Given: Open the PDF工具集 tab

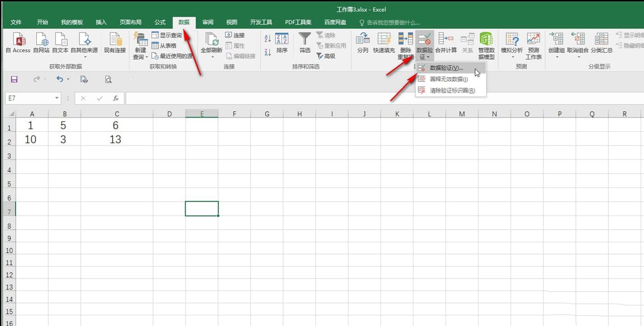Looking at the screenshot, I should point(298,22).
